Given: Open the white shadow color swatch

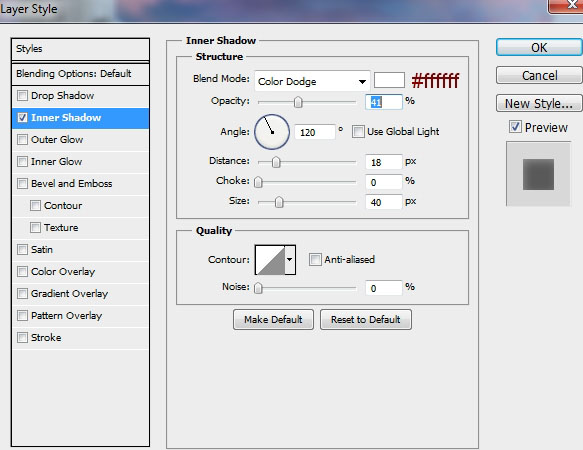Looking at the screenshot, I should 389,80.
